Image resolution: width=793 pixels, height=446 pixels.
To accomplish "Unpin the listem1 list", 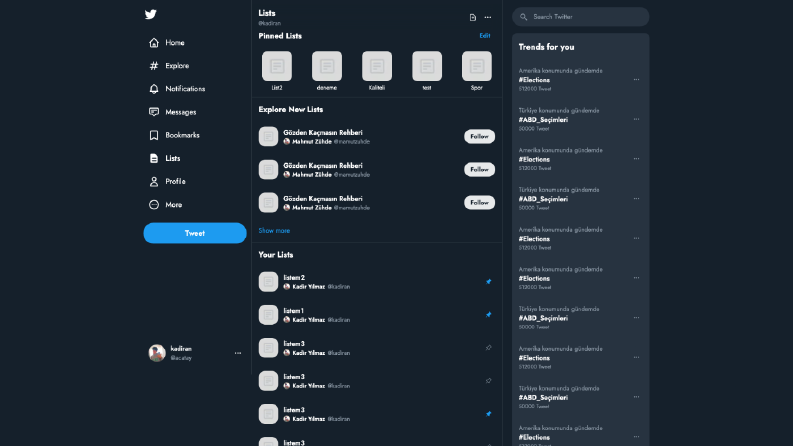I will pos(489,315).
